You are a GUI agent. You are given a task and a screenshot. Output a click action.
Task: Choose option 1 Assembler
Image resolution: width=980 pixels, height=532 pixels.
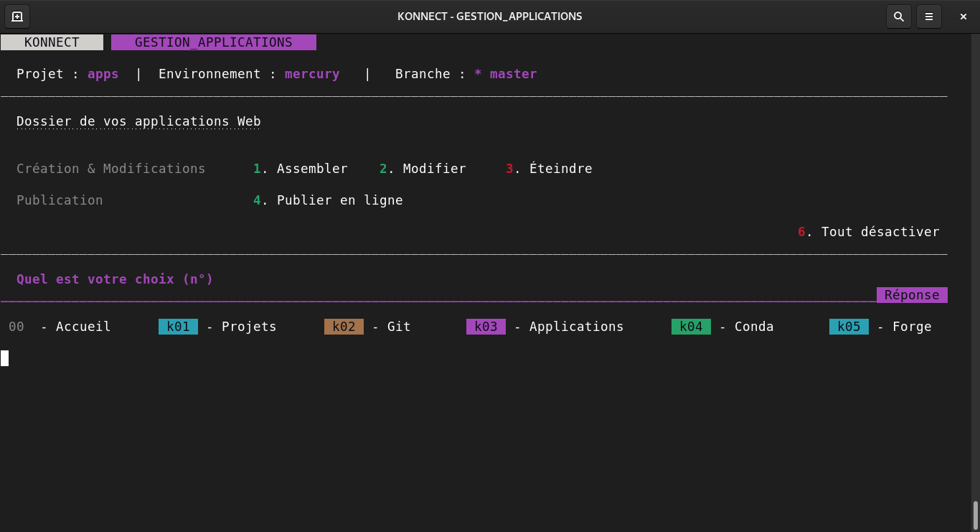[x=301, y=169]
